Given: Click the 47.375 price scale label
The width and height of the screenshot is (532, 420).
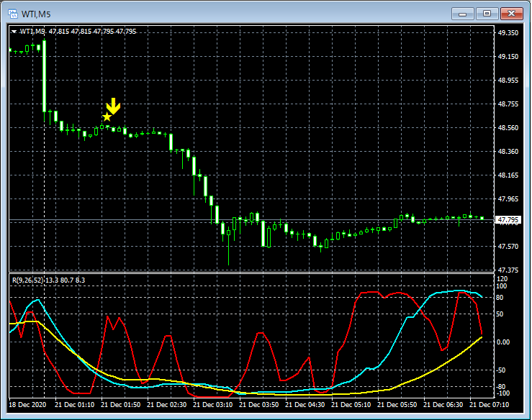Looking at the screenshot, I should [x=508, y=270].
